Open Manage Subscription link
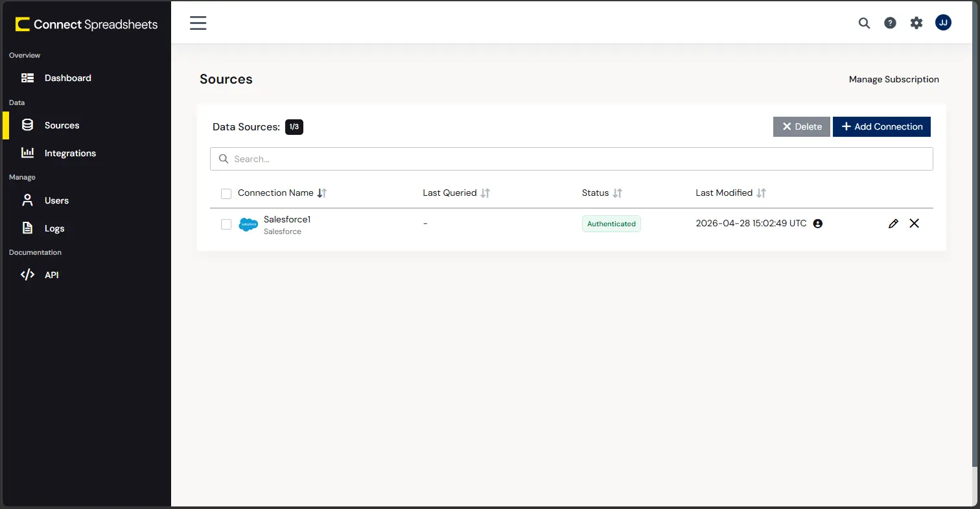The image size is (980, 509). click(894, 79)
